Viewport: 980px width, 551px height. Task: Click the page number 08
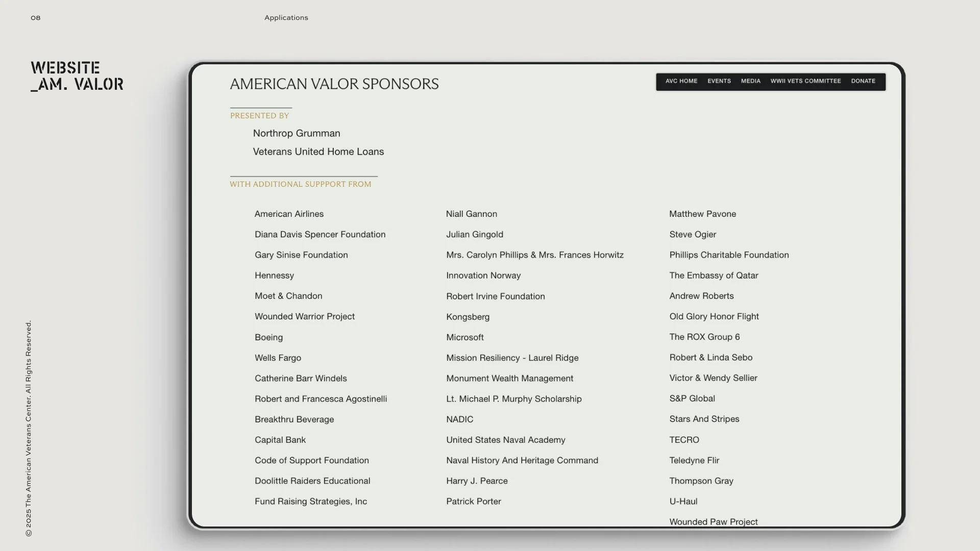click(36, 18)
